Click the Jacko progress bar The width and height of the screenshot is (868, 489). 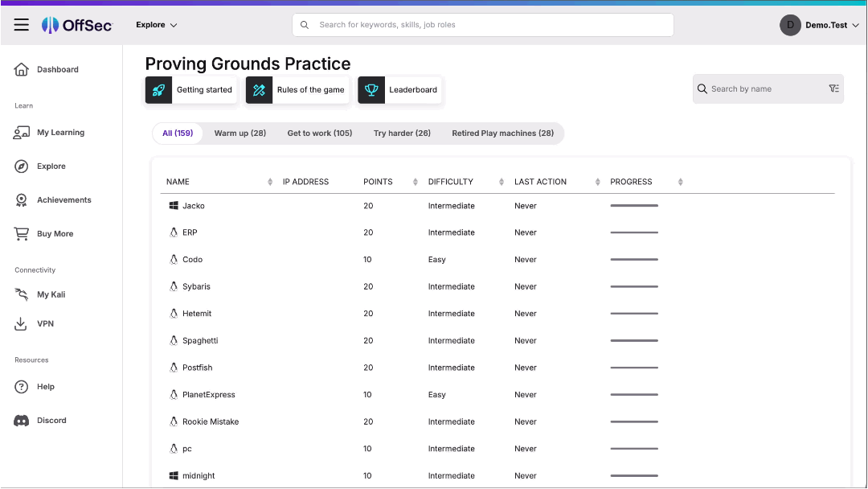pyautogui.click(x=634, y=205)
